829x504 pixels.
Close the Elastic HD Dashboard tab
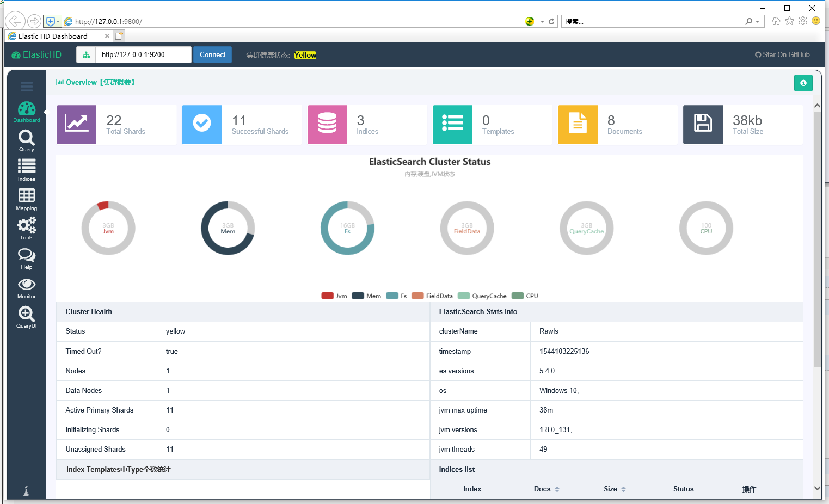tap(107, 36)
